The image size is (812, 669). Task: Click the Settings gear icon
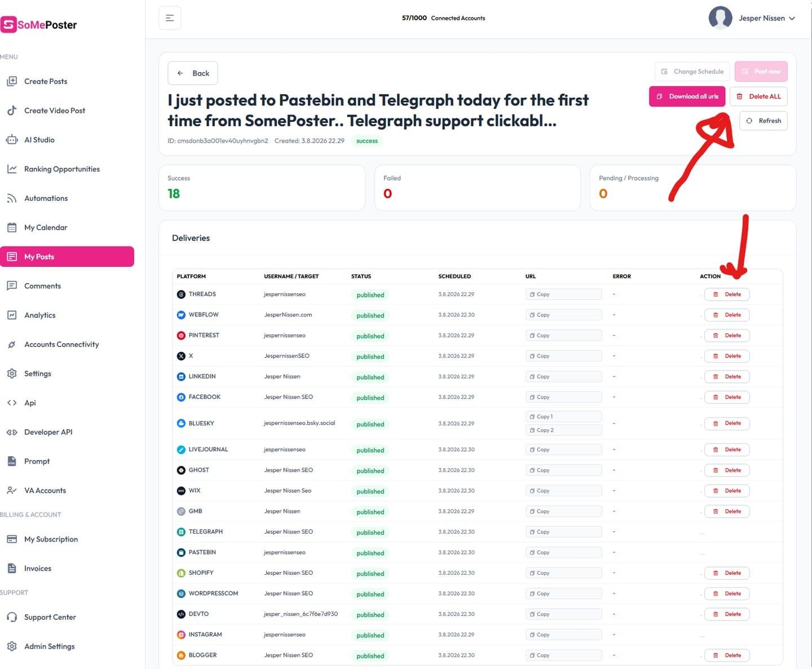pyautogui.click(x=12, y=373)
